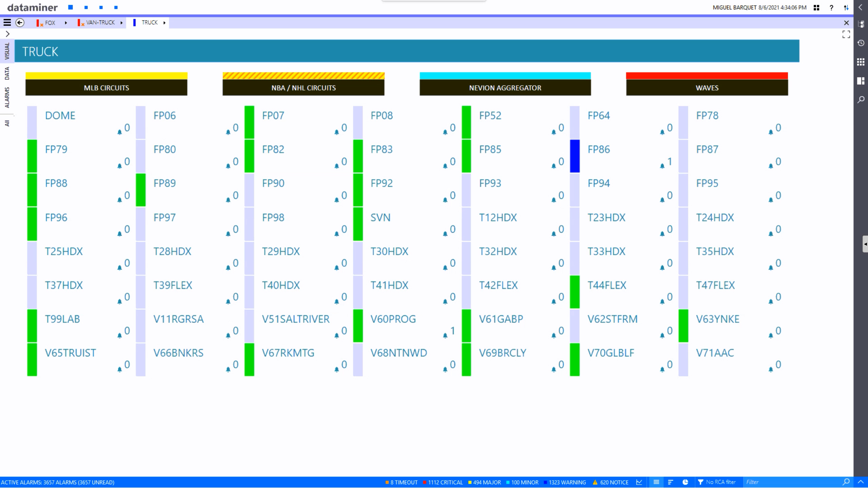Filter alarms by 8 TIMEOUT

coord(401,482)
